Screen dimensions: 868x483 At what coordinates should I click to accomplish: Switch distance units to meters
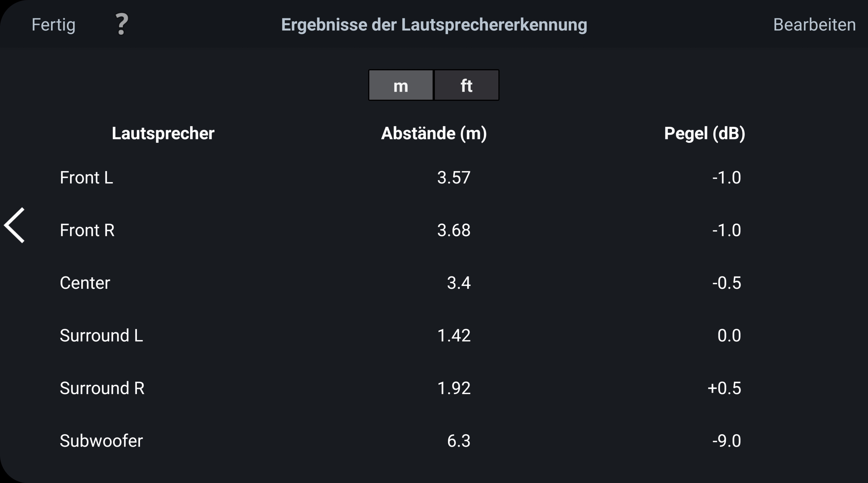tap(401, 85)
